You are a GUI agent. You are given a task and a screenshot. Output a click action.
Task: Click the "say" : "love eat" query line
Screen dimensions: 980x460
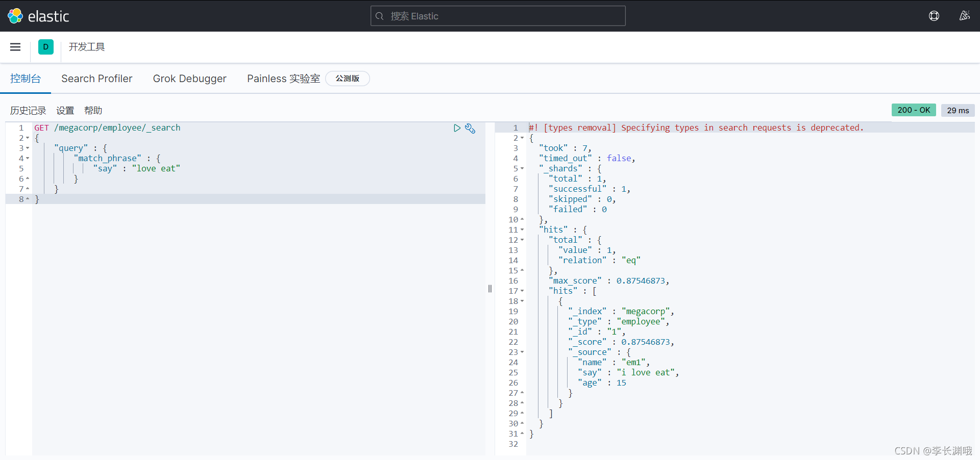pyautogui.click(x=136, y=169)
